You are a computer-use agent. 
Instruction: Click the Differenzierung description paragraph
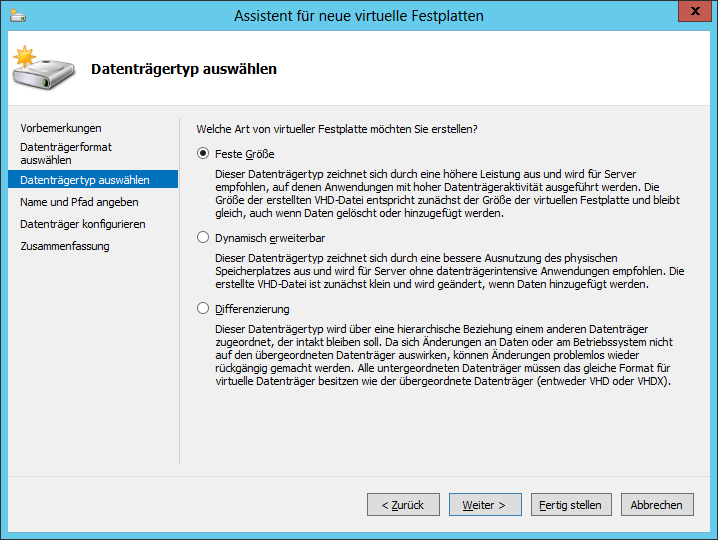point(441,355)
